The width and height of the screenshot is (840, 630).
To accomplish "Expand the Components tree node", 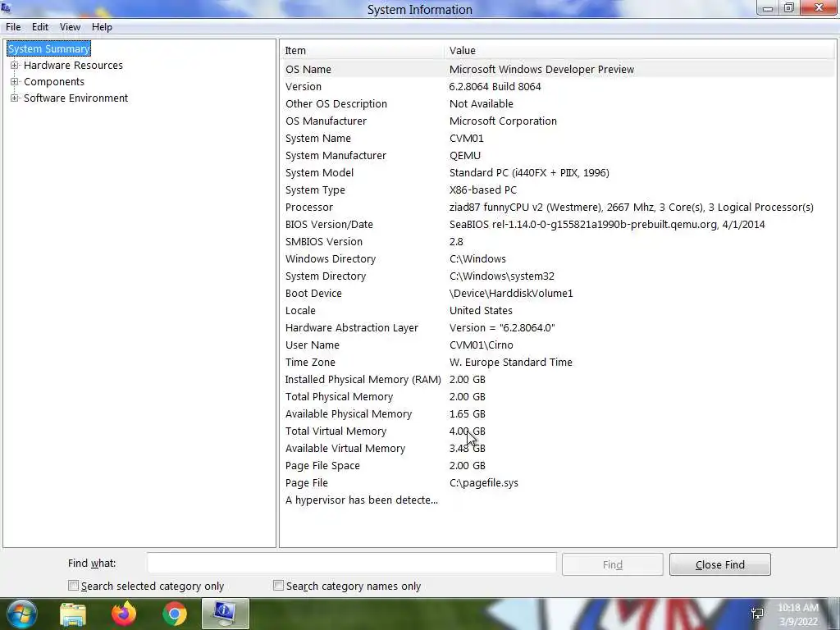I will pos(15,81).
